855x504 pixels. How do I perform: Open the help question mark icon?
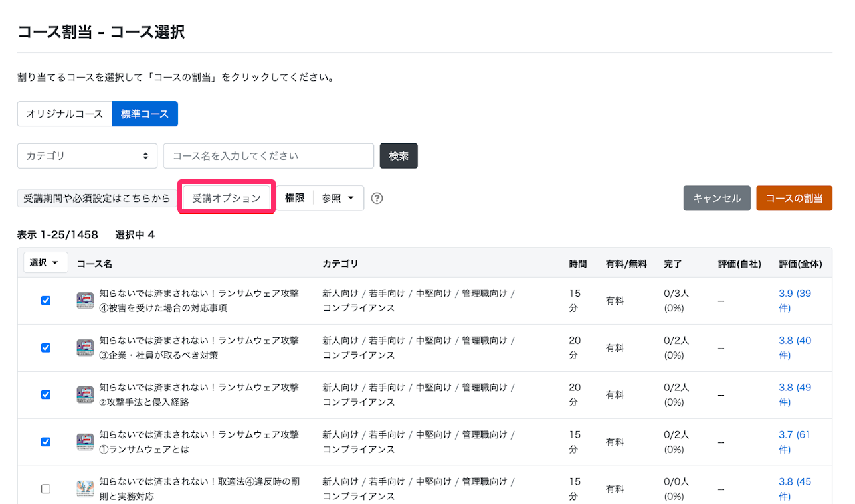coord(377,198)
